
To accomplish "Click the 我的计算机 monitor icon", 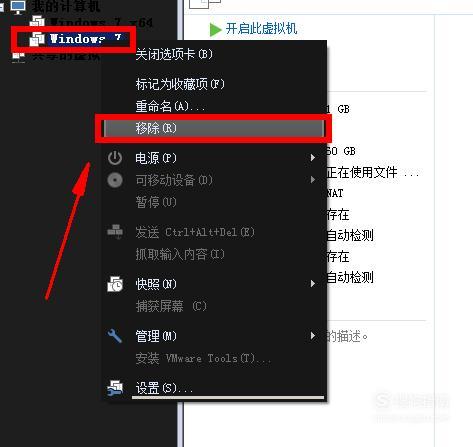I will pyautogui.click(x=18, y=7).
